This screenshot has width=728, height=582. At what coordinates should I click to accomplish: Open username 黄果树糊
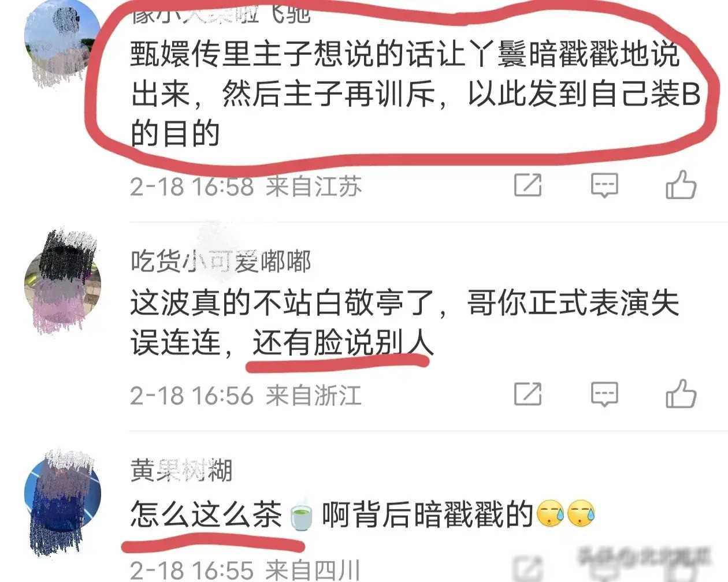pyautogui.click(x=181, y=471)
